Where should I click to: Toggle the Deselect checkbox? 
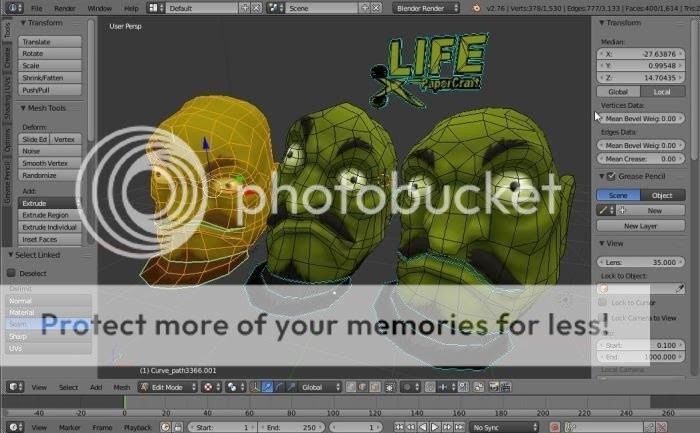[12, 273]
